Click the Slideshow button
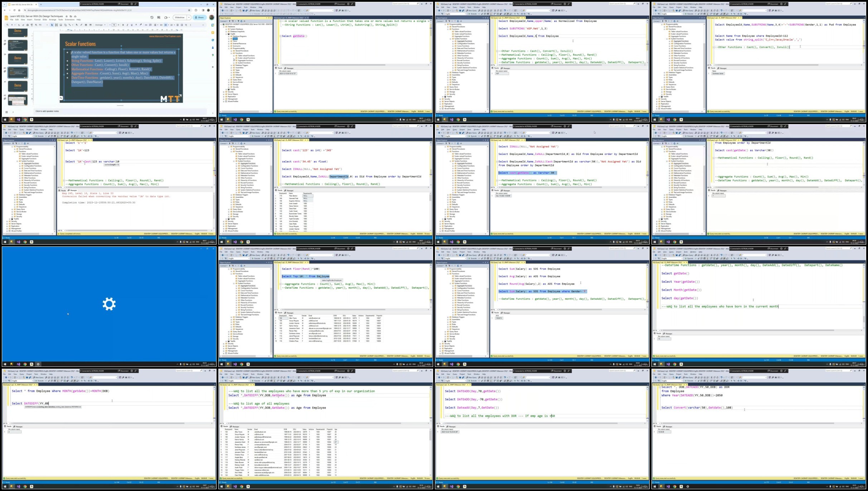Image resolution: width=868 pixels, height=491 pixels. [x=180, y=18]
